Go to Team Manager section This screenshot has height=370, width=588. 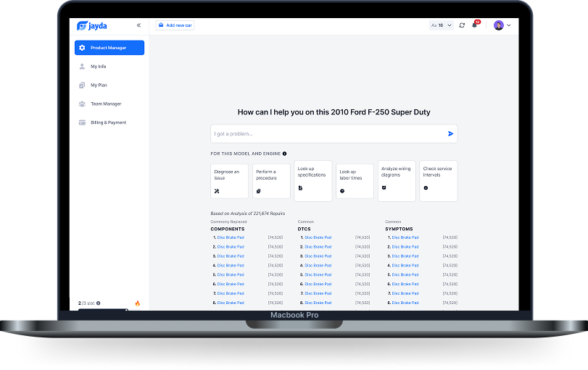[x=106, y=104]
